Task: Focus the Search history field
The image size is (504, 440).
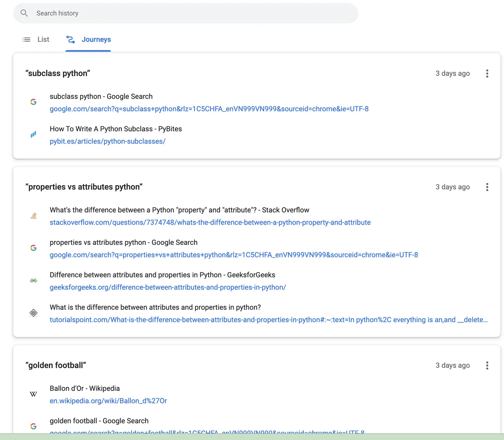Action: (x=186, y=13)
